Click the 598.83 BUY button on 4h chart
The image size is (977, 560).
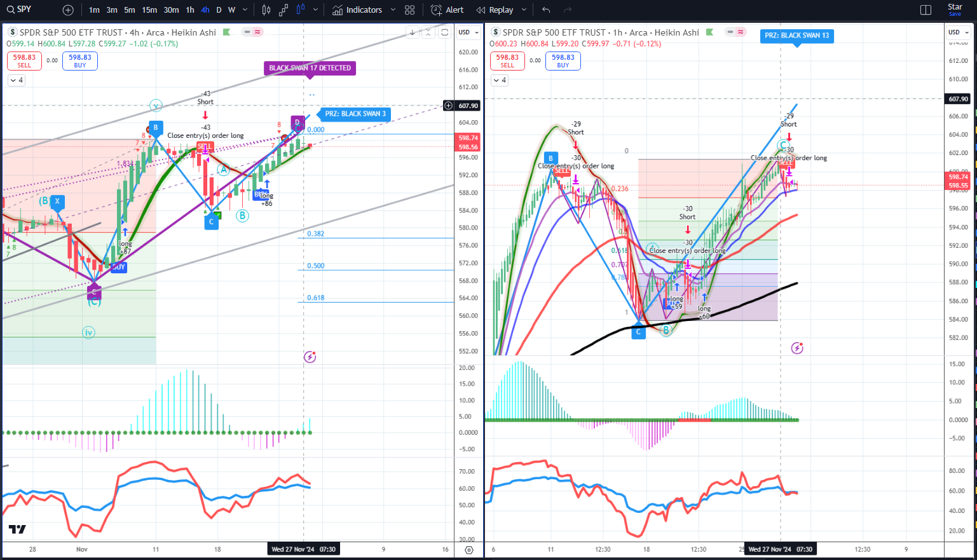click(80, 61)
